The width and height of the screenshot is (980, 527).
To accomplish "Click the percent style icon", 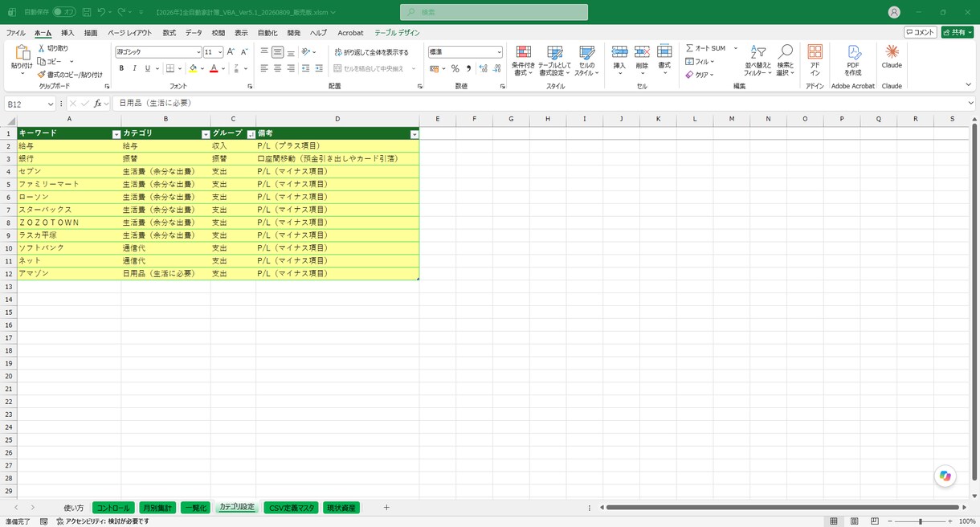I will click(x=455, y=69).
